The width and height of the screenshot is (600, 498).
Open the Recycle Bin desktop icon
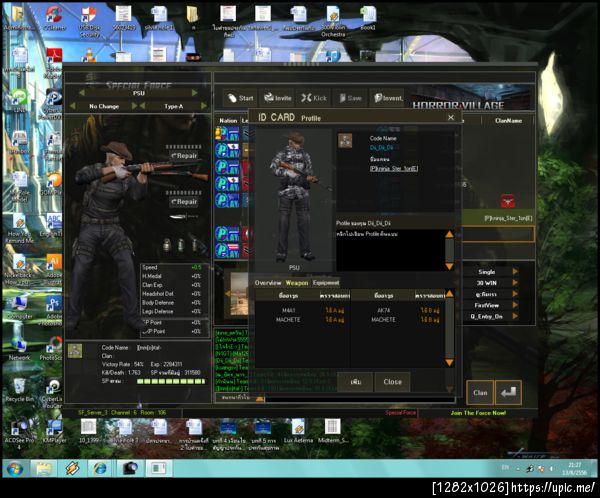(x=19, y=390)
